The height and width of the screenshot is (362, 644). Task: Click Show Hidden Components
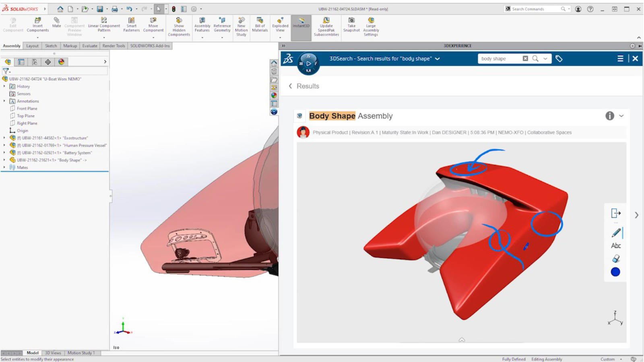(x=179, y=27)
